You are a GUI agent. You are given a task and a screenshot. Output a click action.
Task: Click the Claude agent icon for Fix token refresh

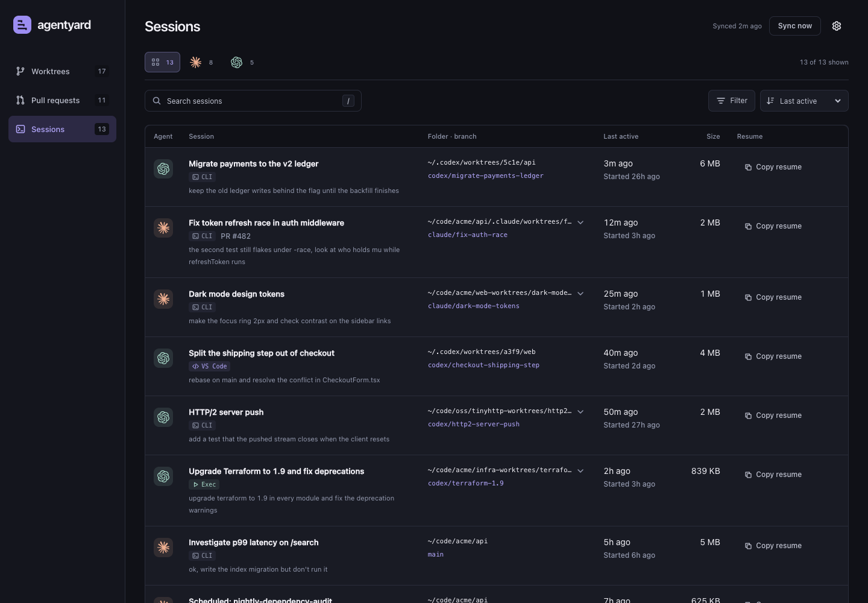pos(163,228)
